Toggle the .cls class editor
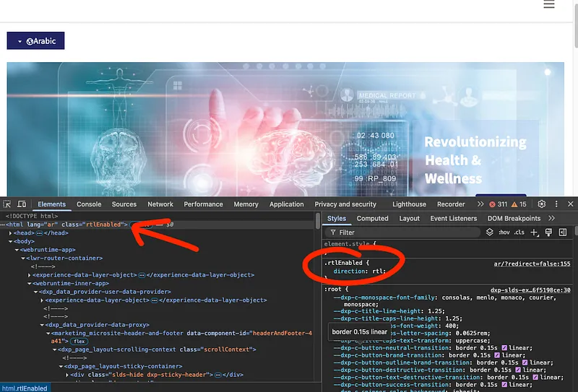 (519, 232)
